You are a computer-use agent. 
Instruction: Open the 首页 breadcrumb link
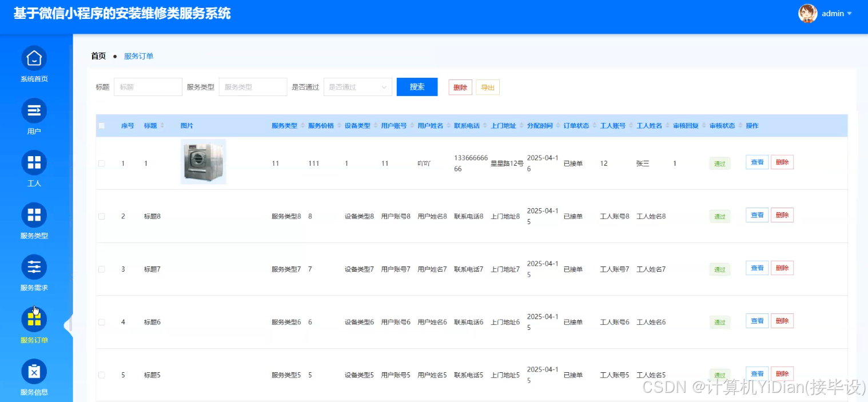click(98, 55)
